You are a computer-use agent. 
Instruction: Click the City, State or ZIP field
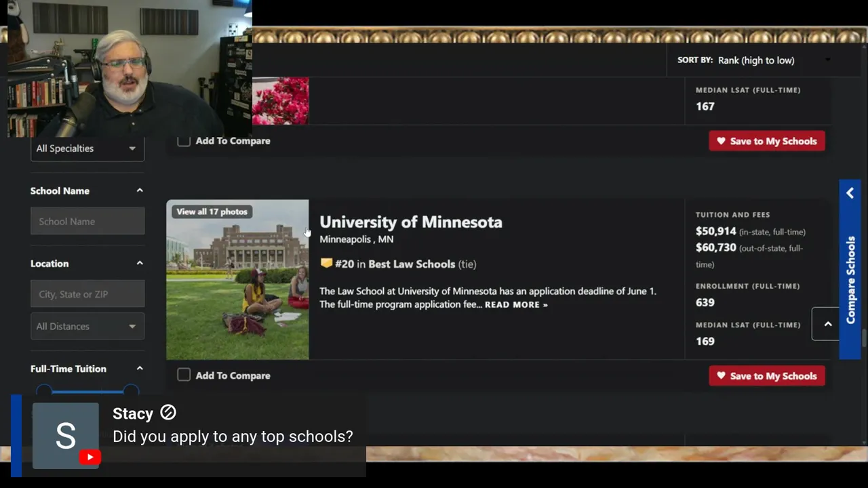[x=87, y=294]
